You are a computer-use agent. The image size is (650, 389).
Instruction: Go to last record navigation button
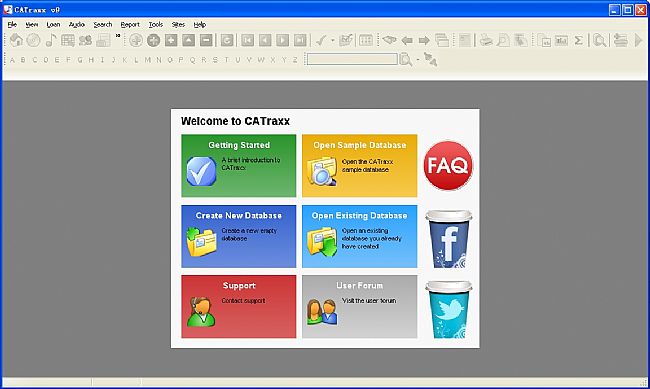pyautogui.click(x=300, y=40)
